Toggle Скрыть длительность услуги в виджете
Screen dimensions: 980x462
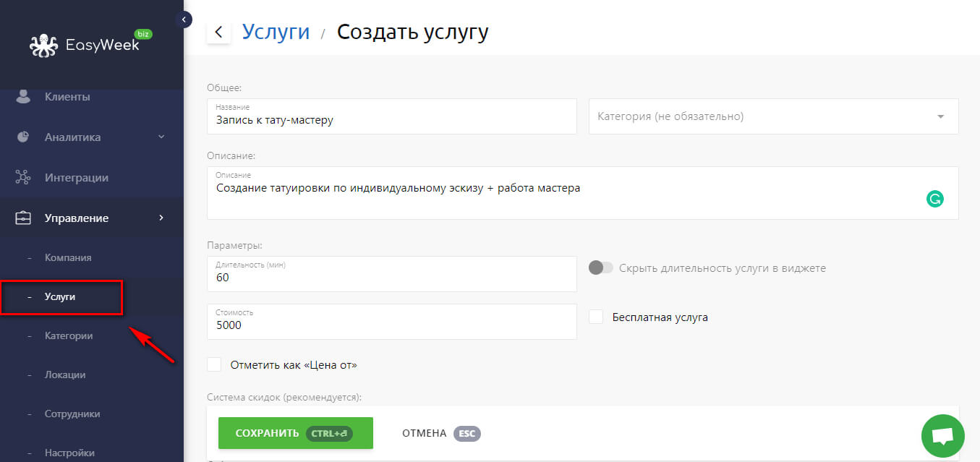point(600,268)
